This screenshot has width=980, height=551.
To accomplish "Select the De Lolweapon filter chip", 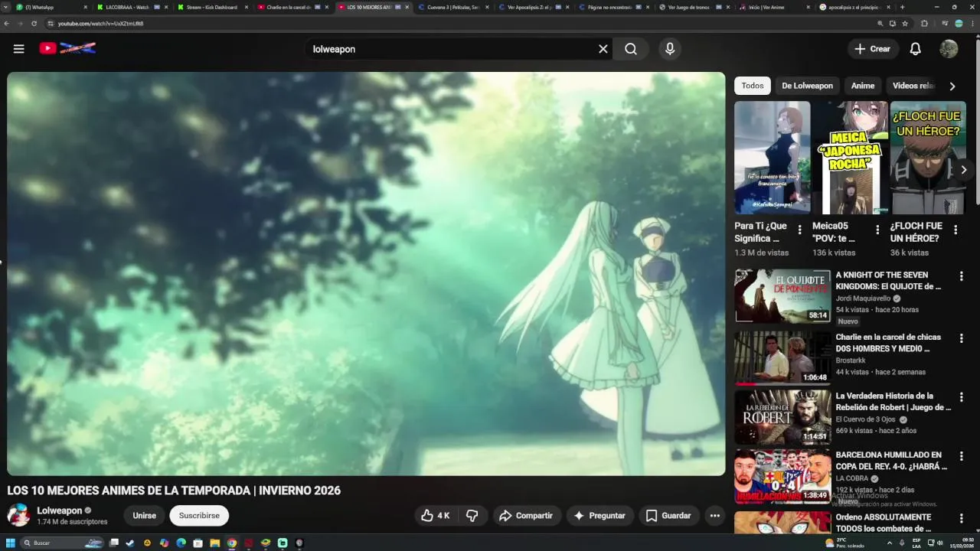I will pyautogui.click(x=807, y=86).
